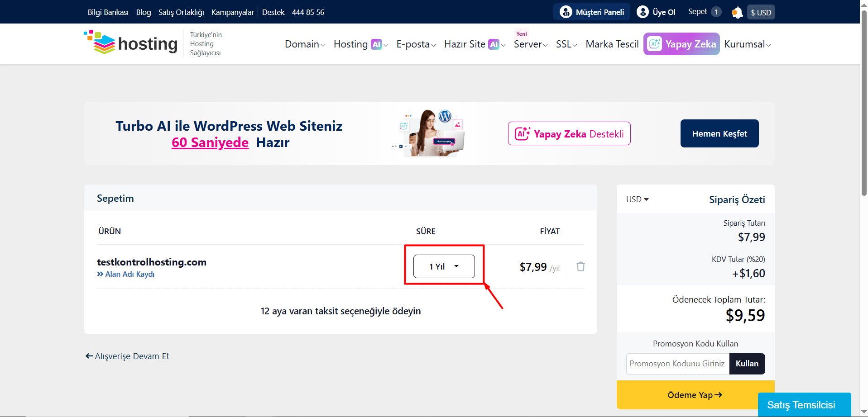Open the notification bell icon

pyautogui.click(x=737, y=12)
